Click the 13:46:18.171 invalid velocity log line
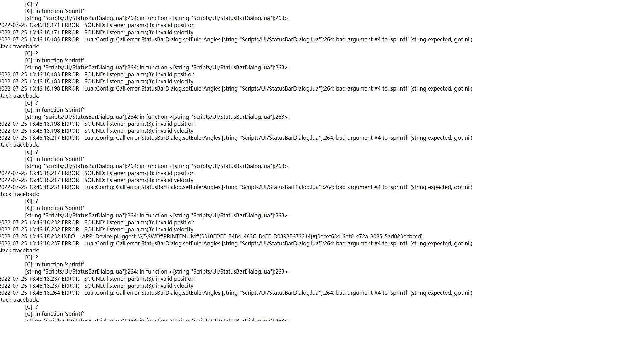Viewport: 644px width, 362px height. click(97, 32)
